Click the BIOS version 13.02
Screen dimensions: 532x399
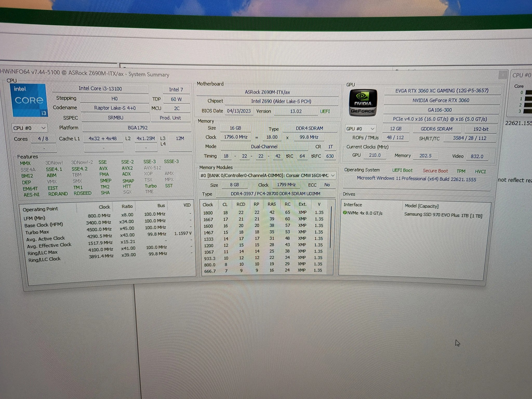(296, 111)
